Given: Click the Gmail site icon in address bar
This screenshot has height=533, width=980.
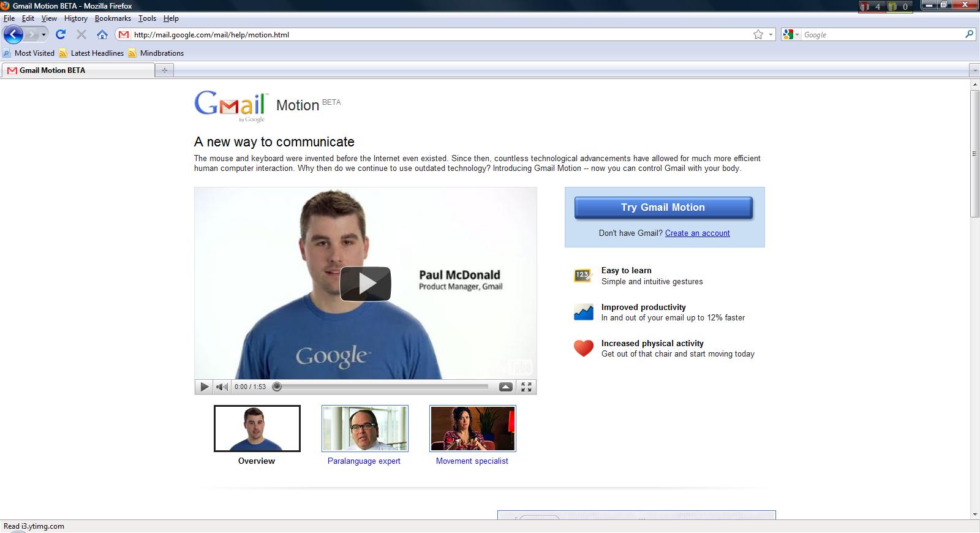Looking at the screenshot, I should click(x=124, y=34).
